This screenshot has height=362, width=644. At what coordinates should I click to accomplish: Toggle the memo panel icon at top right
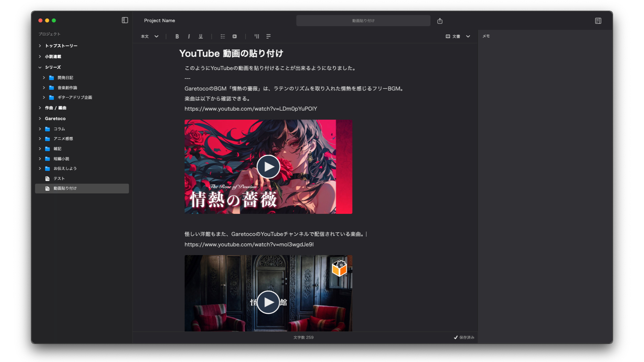(x=598, y=21)
